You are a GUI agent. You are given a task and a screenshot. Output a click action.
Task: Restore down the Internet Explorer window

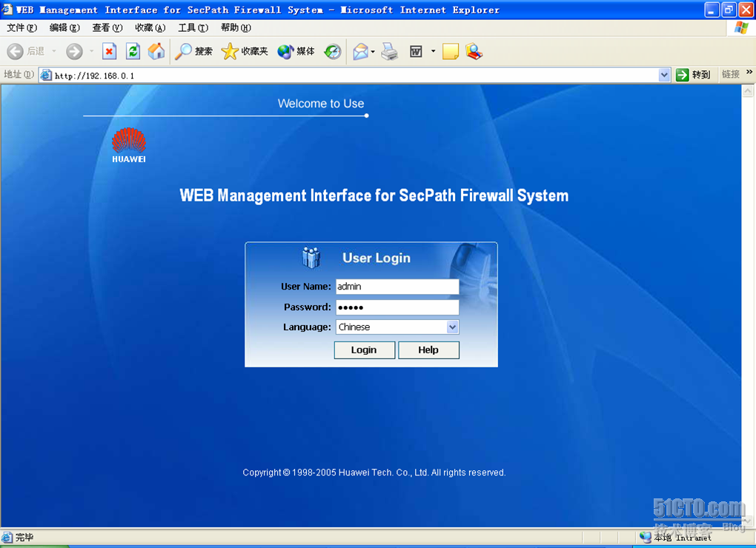729,10
